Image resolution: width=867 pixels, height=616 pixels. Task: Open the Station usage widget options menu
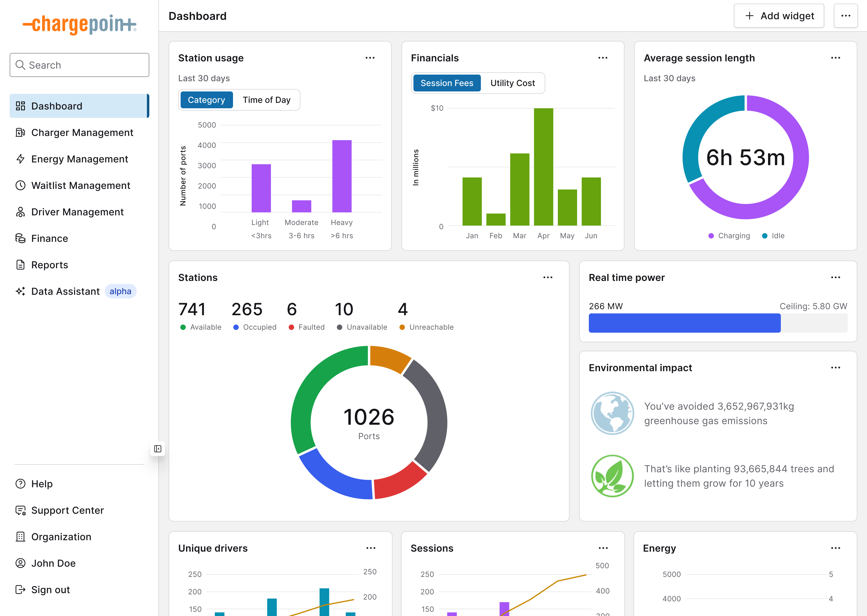370,58
